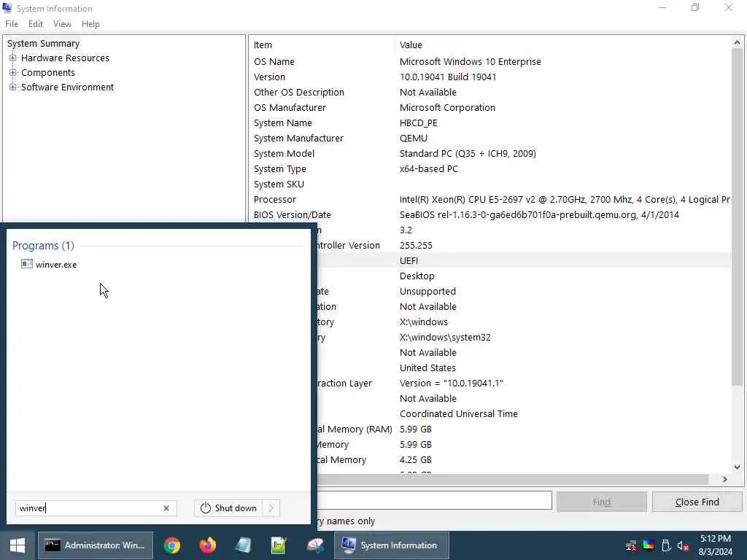Open the Edit menu
Image resolution: width=747 pixels, height=560 pixels.
(35, 24)
